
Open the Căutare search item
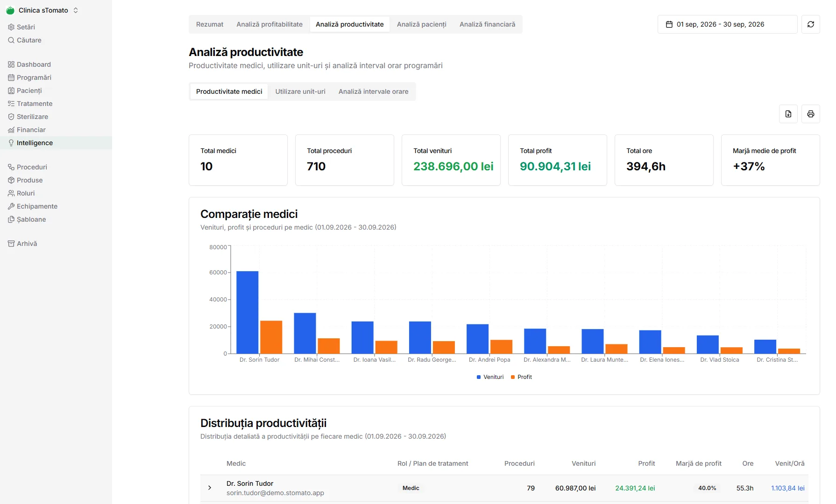[25, 40]
